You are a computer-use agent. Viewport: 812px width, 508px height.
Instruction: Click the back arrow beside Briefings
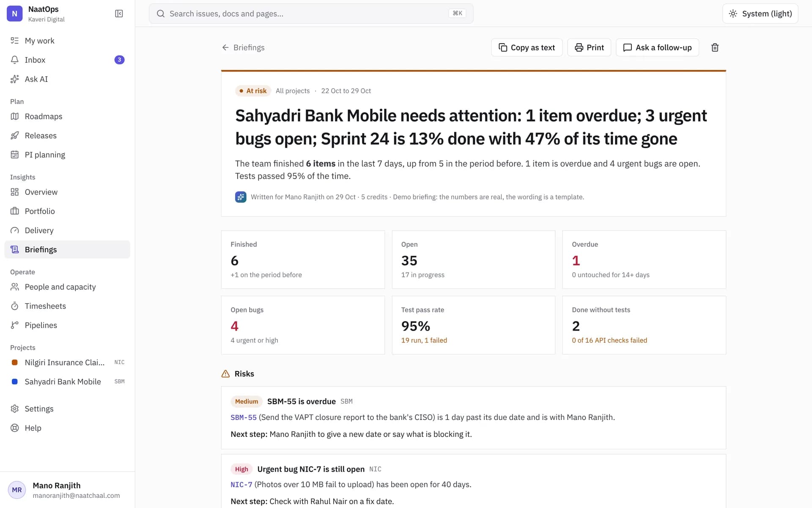225,47
